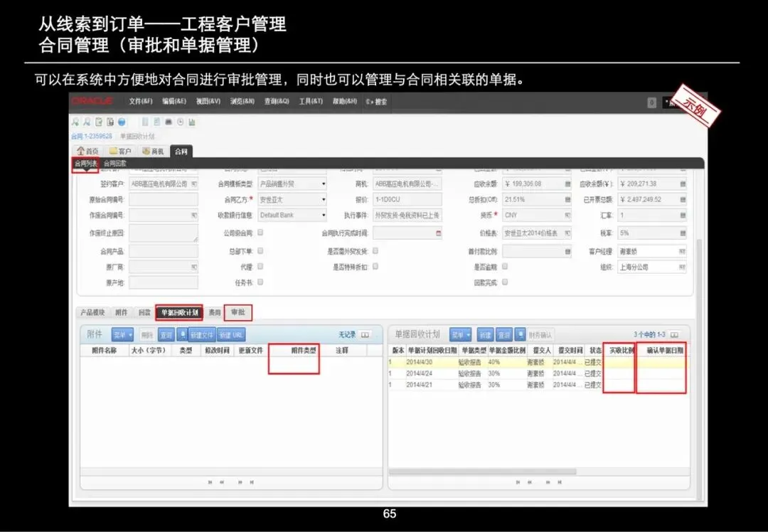The image size is (768, 532).
Task: Open the calculator icon in 首付款比例 field
Action: (567, 251)
